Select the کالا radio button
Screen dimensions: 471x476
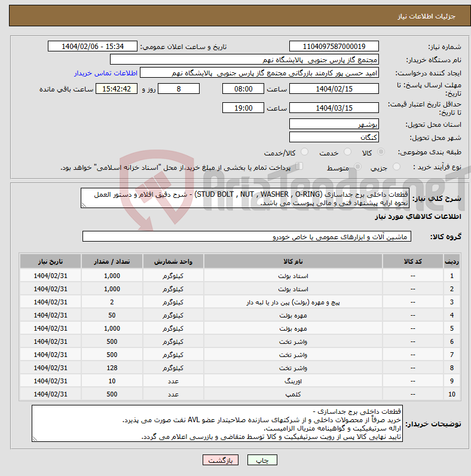381,152
